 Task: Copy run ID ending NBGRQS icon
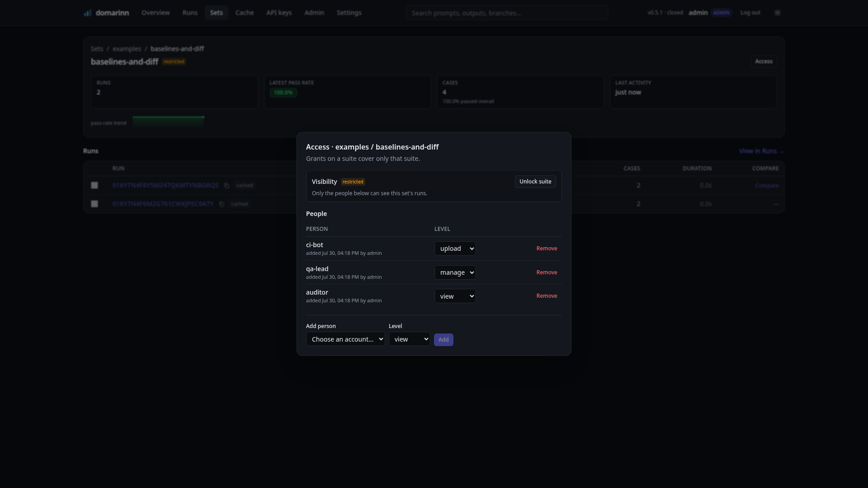point(227,186)
